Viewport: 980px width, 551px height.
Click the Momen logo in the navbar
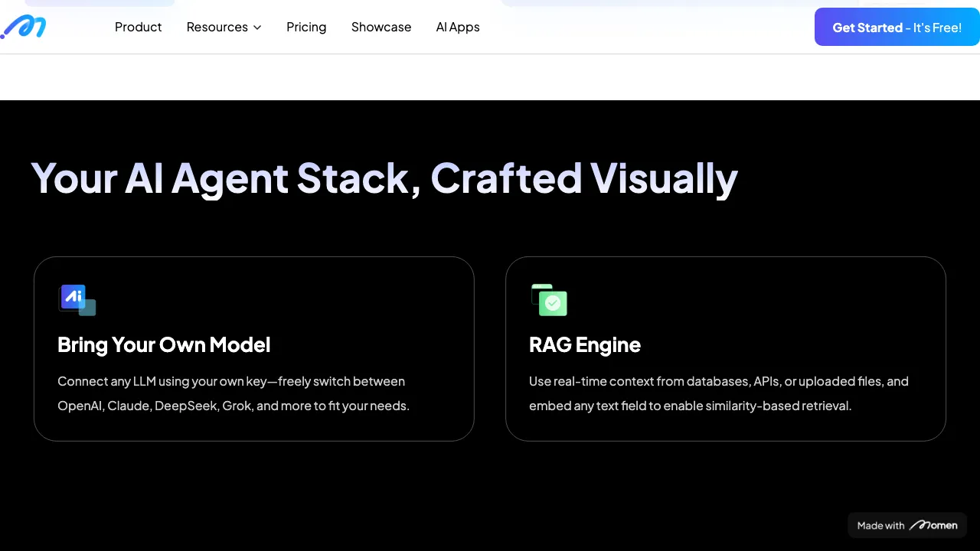coord(24,27)
